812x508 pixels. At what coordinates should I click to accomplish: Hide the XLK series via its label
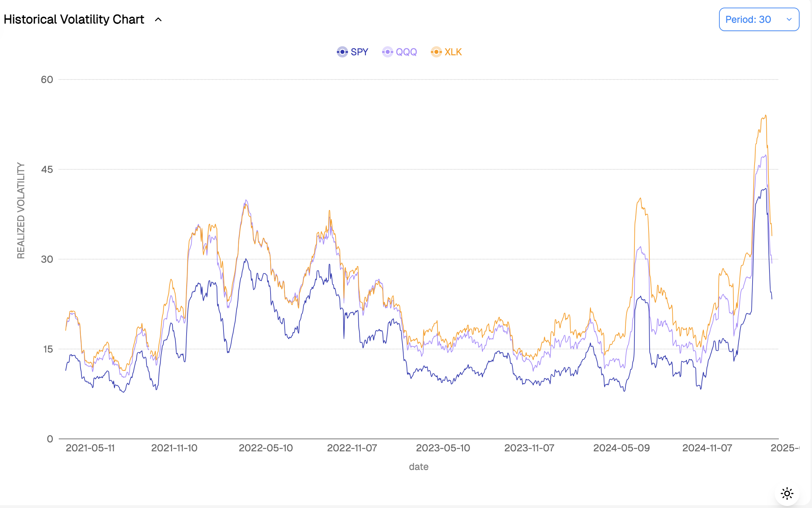tap(453, 52)
